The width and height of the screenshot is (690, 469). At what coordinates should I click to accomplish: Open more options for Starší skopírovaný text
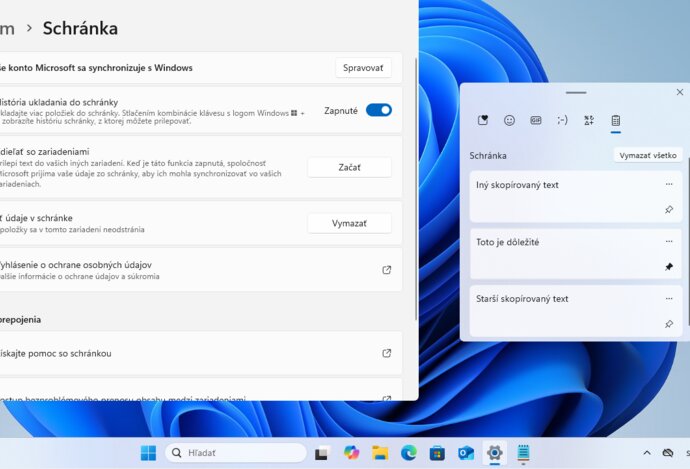coord(669,299)
